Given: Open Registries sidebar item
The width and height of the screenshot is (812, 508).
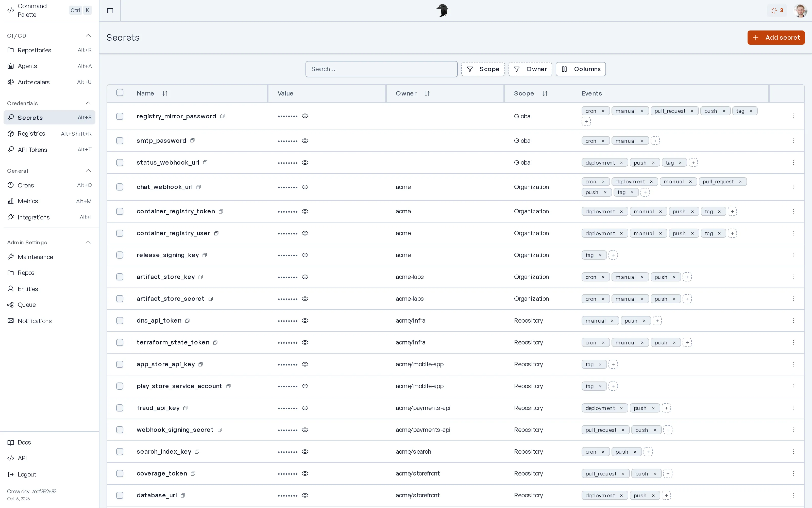Looking at the screenshot, I should [x=49, y=134].
